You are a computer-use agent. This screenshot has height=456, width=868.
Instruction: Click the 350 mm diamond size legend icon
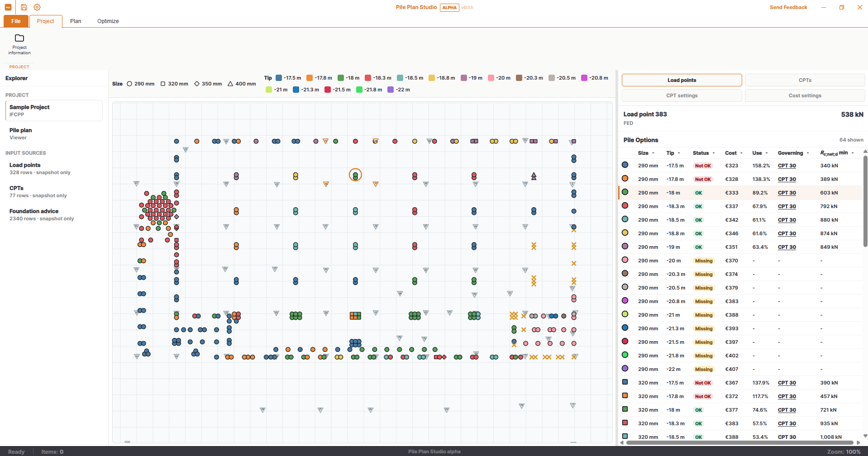click(x=197, y=84)
